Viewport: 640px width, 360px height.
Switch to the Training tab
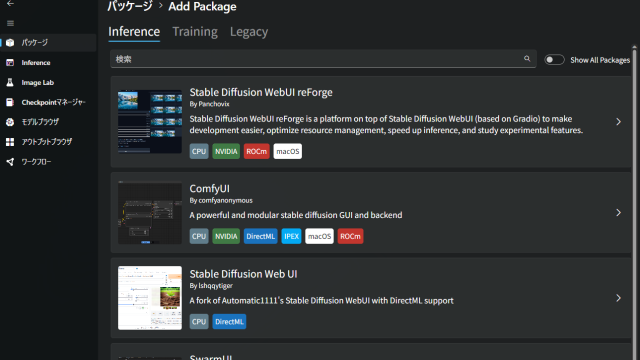(195, 31)
